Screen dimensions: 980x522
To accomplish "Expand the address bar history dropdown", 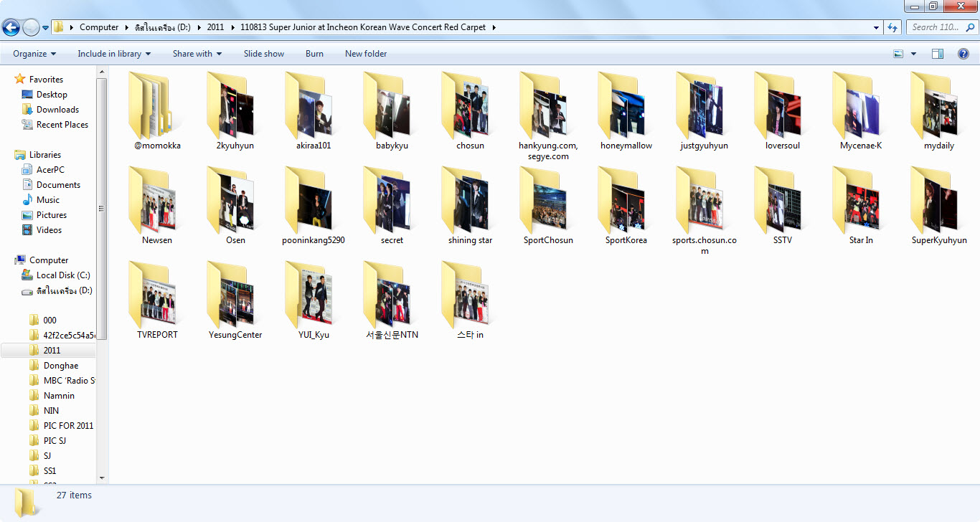I will click(877, 27).
